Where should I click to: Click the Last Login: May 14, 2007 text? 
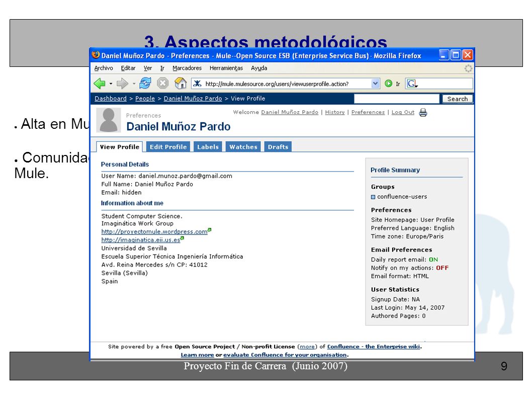407,307
